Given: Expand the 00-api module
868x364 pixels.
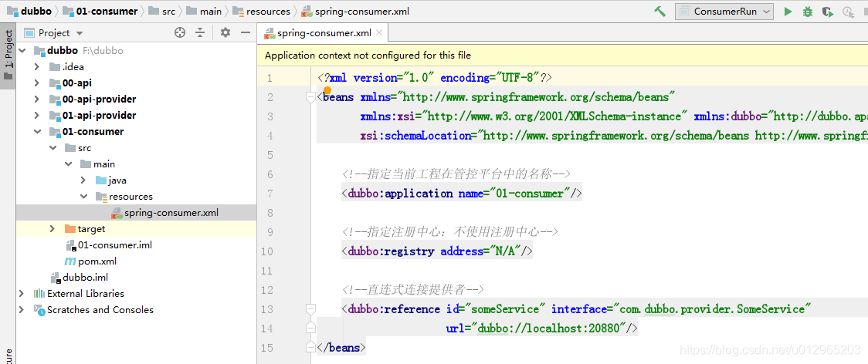Looking at the screenshot, I should [37, 83].
